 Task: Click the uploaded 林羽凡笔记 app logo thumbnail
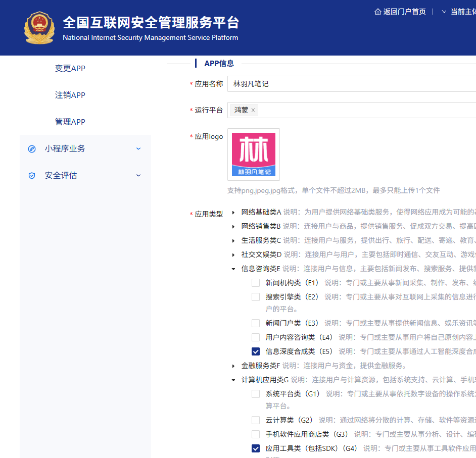pos(254,155)
